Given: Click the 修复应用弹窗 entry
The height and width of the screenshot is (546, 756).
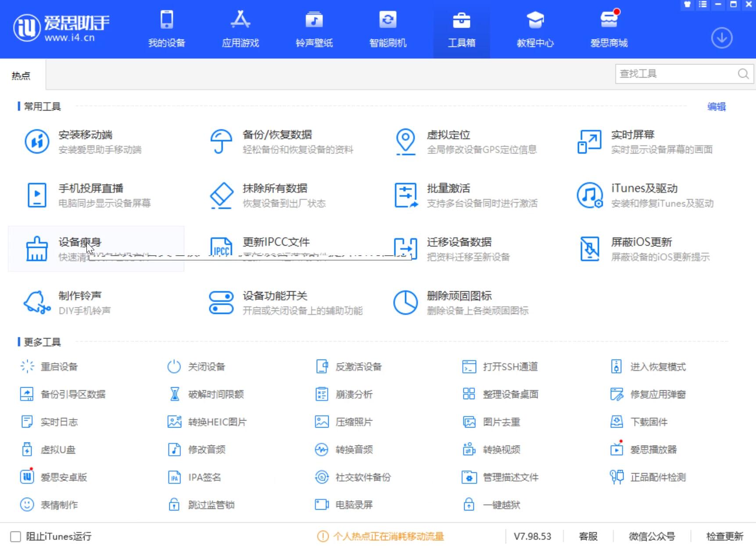Looking at the screenshot, I should 648,394.
